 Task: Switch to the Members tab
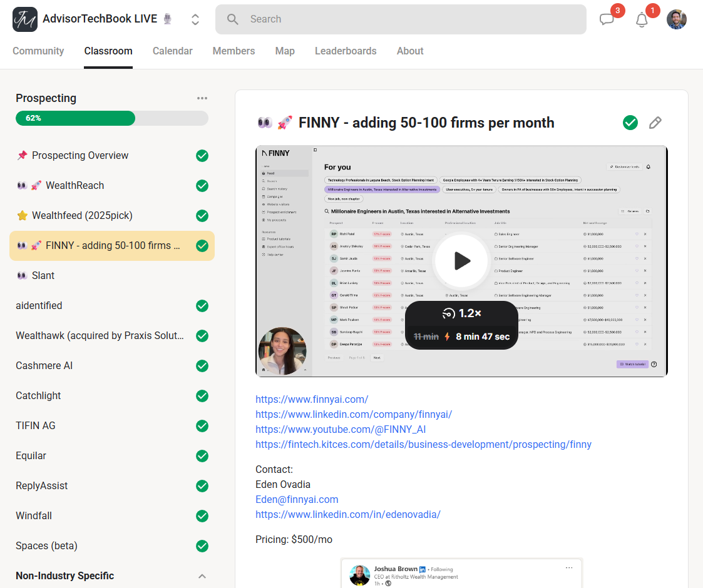point(233,51)
